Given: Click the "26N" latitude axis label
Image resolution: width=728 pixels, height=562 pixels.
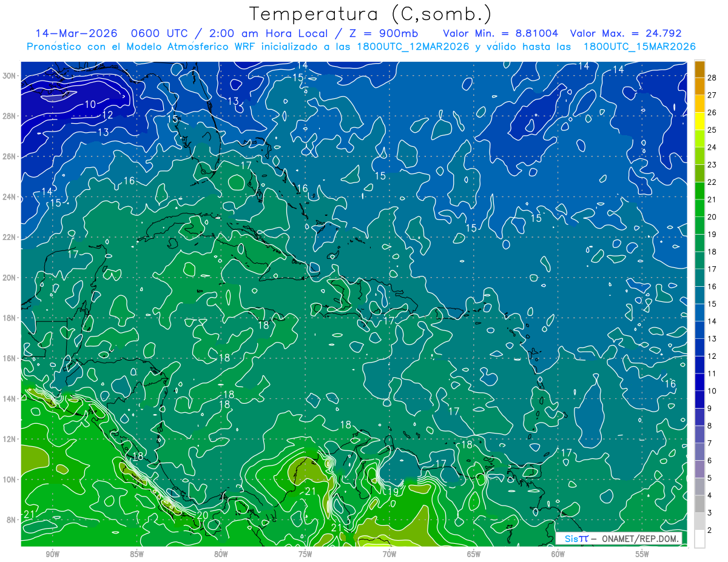Looking at the screenshot, I should click(x=10, y=156).
